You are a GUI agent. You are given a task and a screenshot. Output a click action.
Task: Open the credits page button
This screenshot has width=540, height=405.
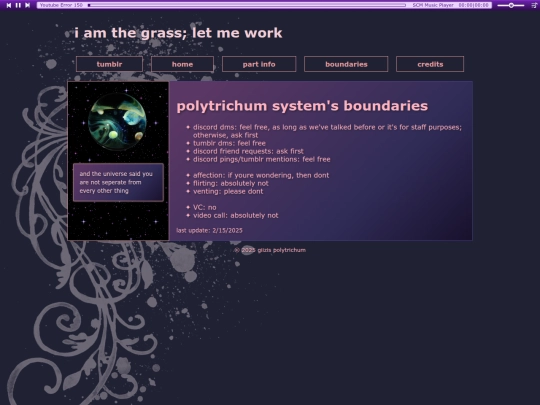(x=430, y=64)
